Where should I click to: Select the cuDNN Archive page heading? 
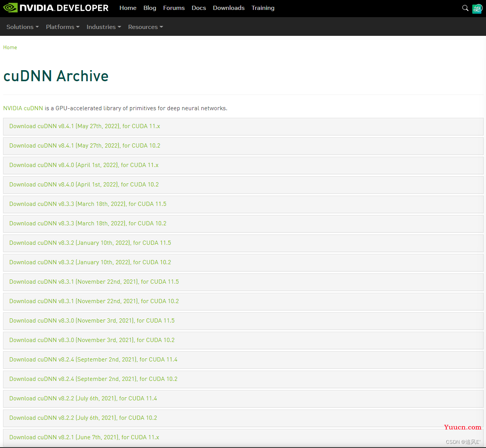56,76
